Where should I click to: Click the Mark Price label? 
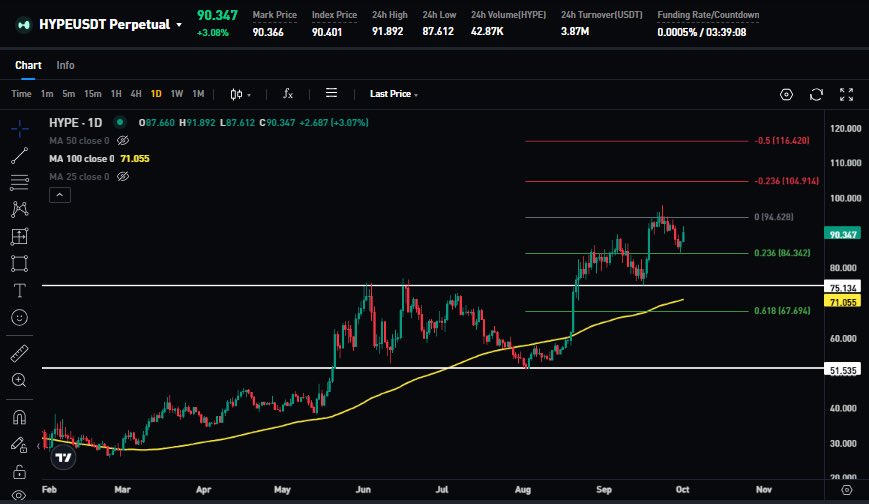click(x=274, y=15)
